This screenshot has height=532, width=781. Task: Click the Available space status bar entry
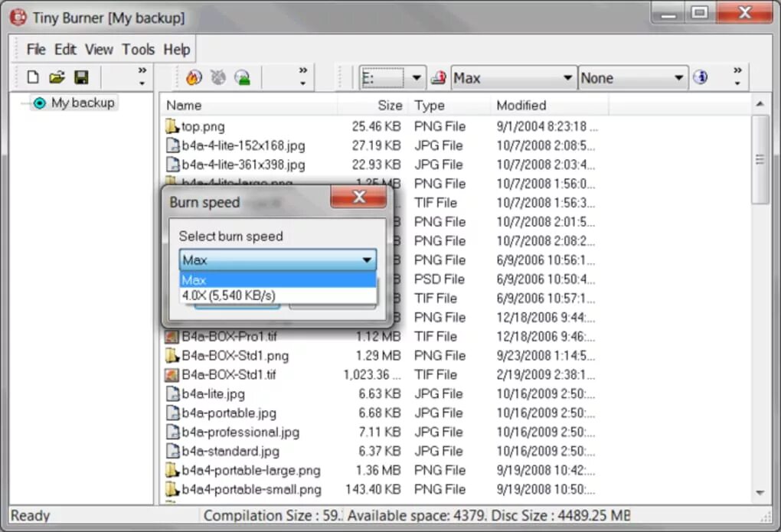(x=417, y=516)
